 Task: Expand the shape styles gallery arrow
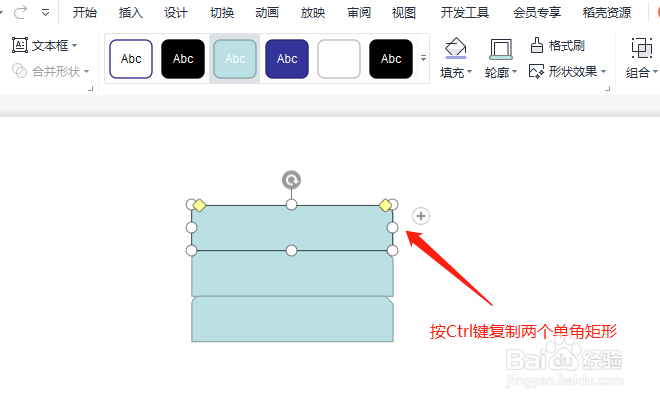423,58
